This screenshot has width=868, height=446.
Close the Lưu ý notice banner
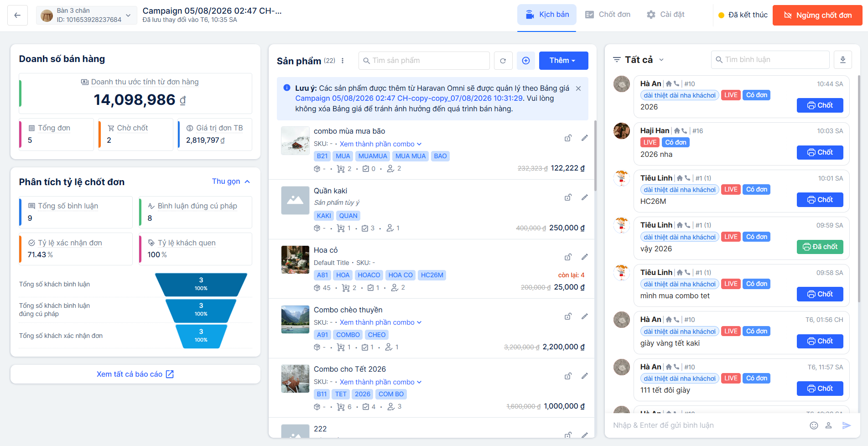pos(578,88)
